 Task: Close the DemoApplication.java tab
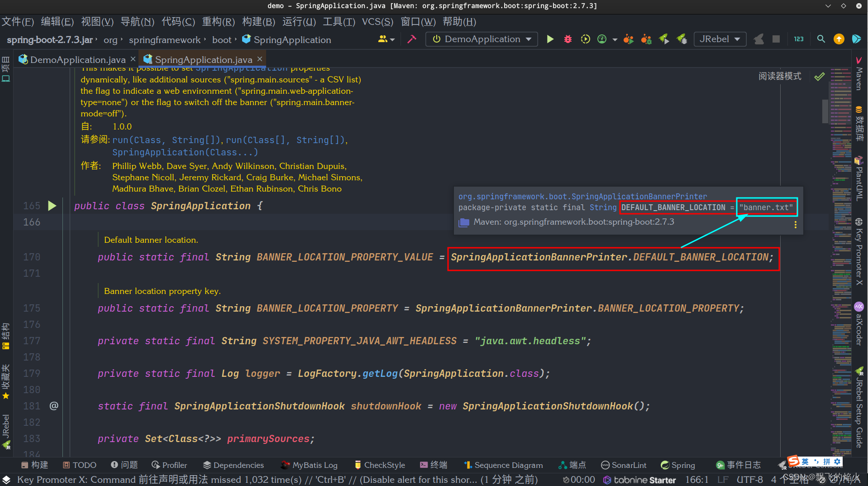pos(133,59)
